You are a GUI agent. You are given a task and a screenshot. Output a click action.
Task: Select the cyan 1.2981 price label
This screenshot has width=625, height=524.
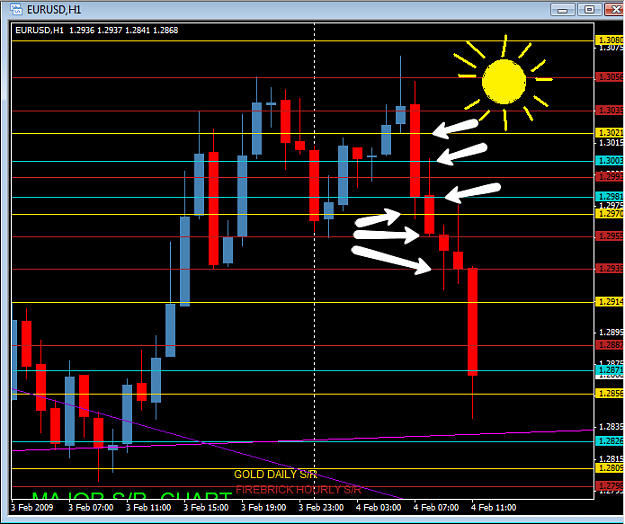[x=609, y=196]
